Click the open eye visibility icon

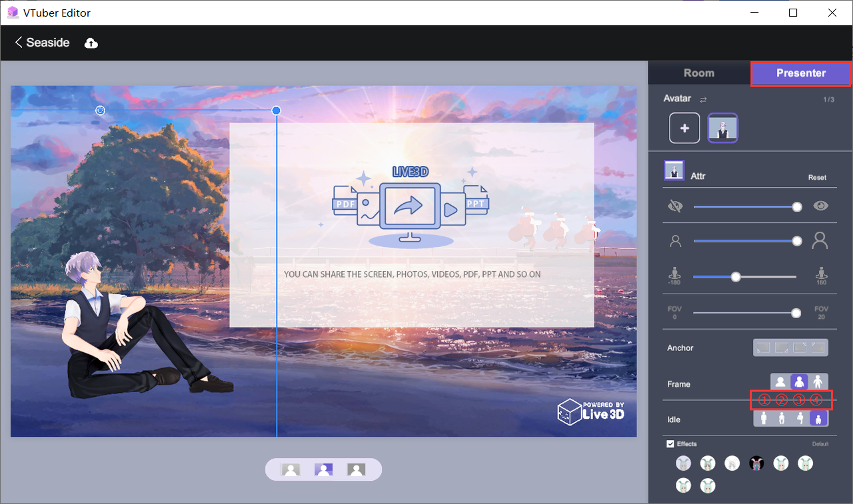[x=820, y=206]
